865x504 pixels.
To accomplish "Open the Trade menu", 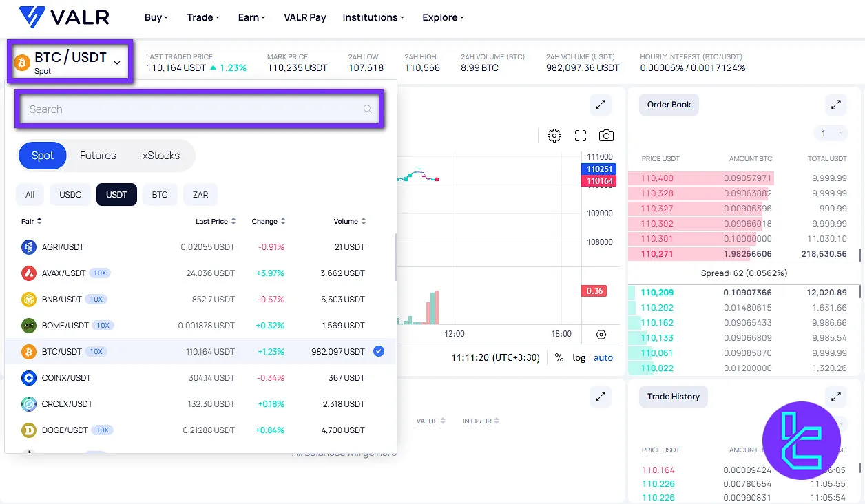I will [203, 17].
